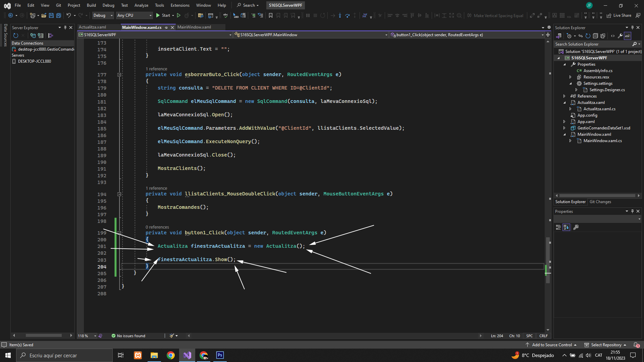The height and width of the screenshot is (362, 644).
Task: Click the Undo toolbar icon
Action: 68,15
